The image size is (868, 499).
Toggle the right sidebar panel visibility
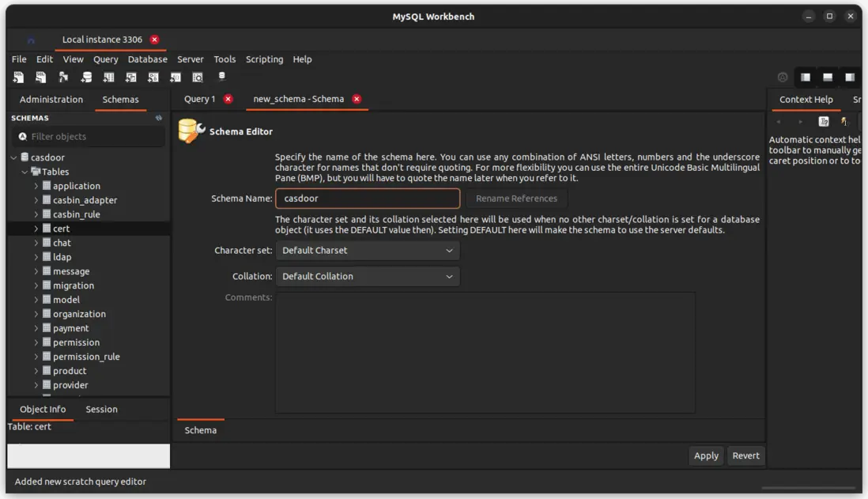point(850,77)
